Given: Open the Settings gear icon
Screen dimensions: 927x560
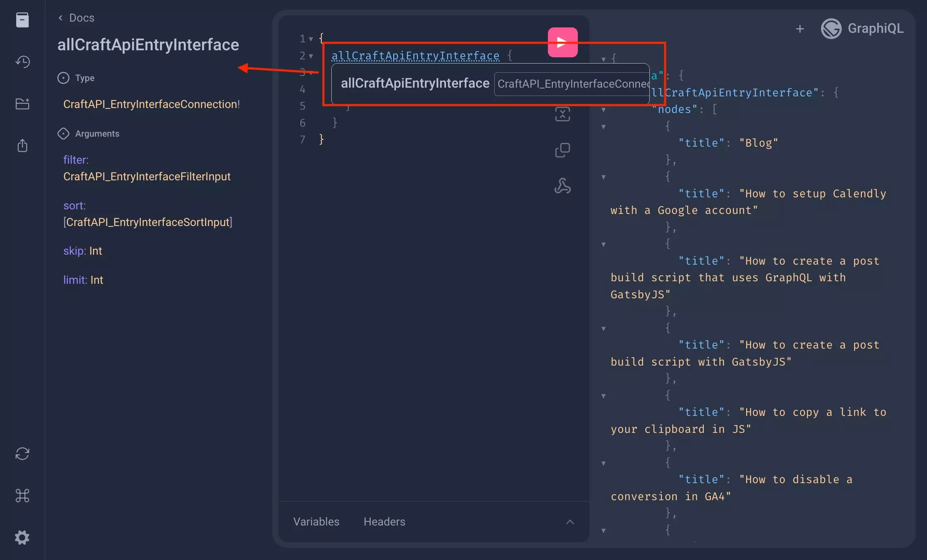Looking at the screenshot, I should tap(22, 536).
